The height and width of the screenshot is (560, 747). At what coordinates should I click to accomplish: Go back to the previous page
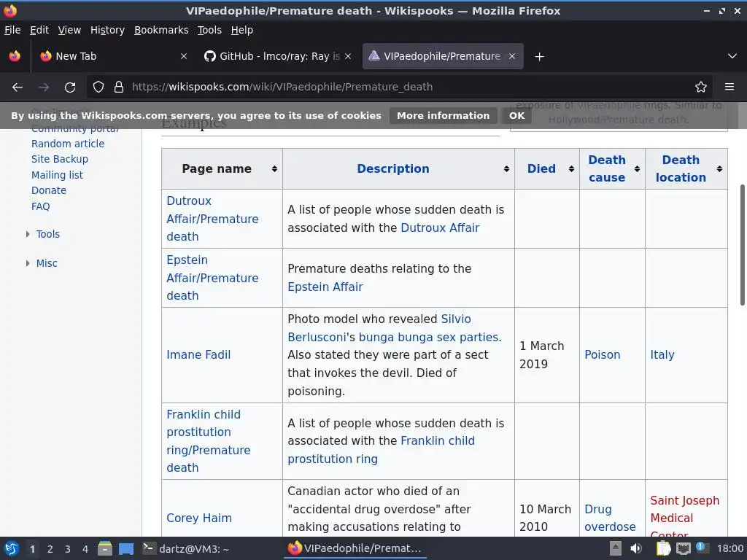pyautogui.click(x=18, y=87)
